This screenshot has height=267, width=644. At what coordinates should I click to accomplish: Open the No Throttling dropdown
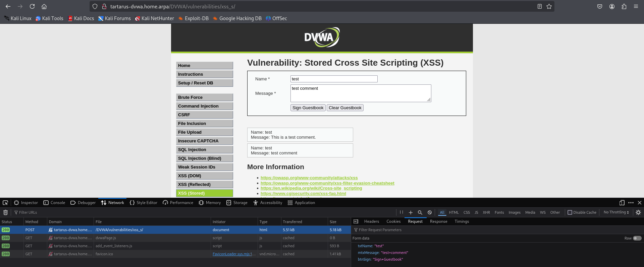pos(616,212)
